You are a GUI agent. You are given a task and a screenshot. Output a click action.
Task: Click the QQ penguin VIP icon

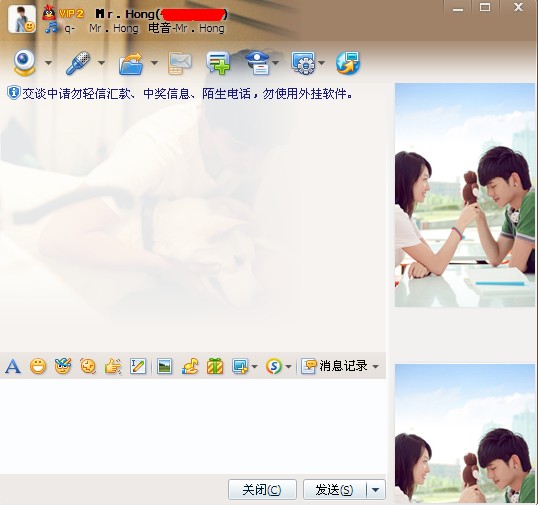[49, 13]
